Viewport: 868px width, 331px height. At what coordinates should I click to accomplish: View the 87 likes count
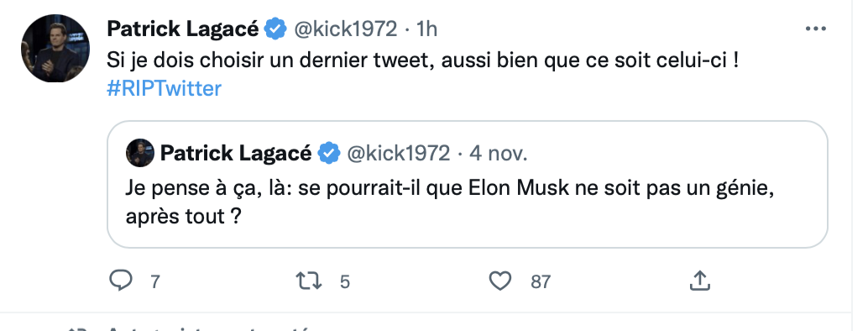coord(541,282)
